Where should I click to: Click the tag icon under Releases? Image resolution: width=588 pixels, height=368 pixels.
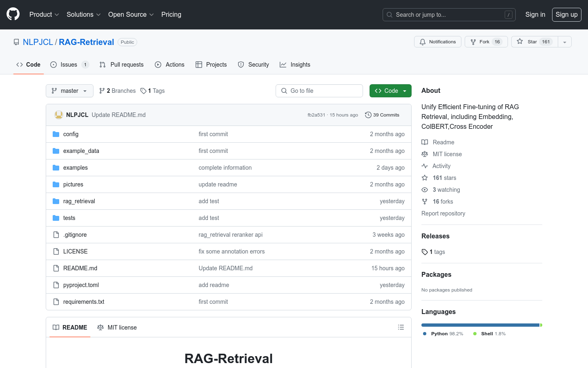coord(425,252)
